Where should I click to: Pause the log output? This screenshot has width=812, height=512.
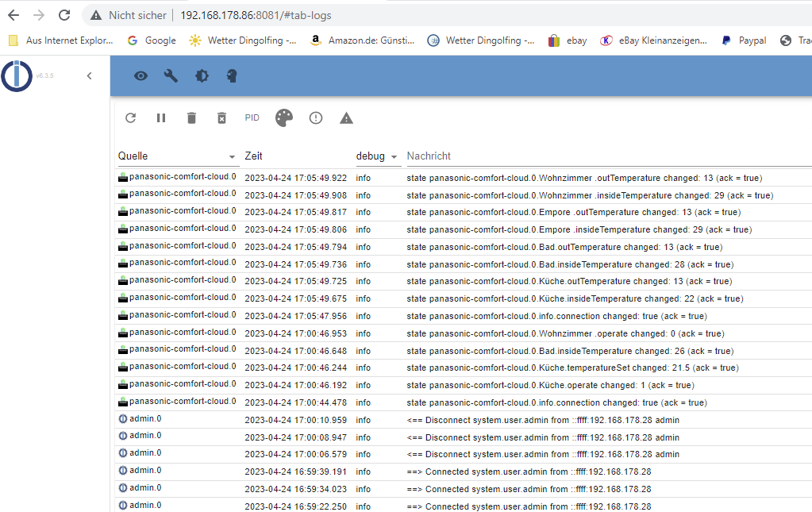tap(161, 118)
